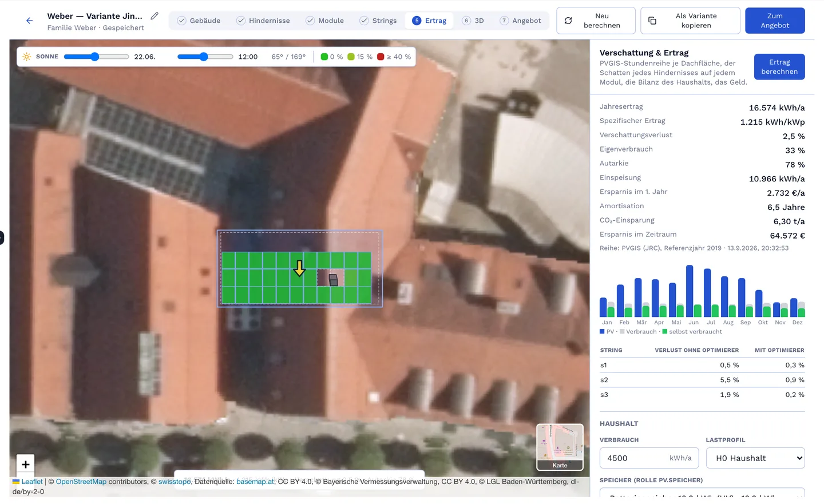
Task: Switch to the Strings step
Action: point(378,21)
